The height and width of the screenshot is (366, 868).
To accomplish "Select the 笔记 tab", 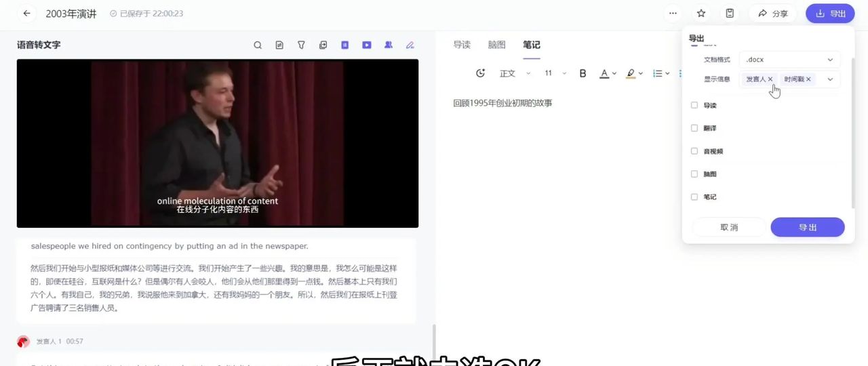I will click(x=532, y=45).
